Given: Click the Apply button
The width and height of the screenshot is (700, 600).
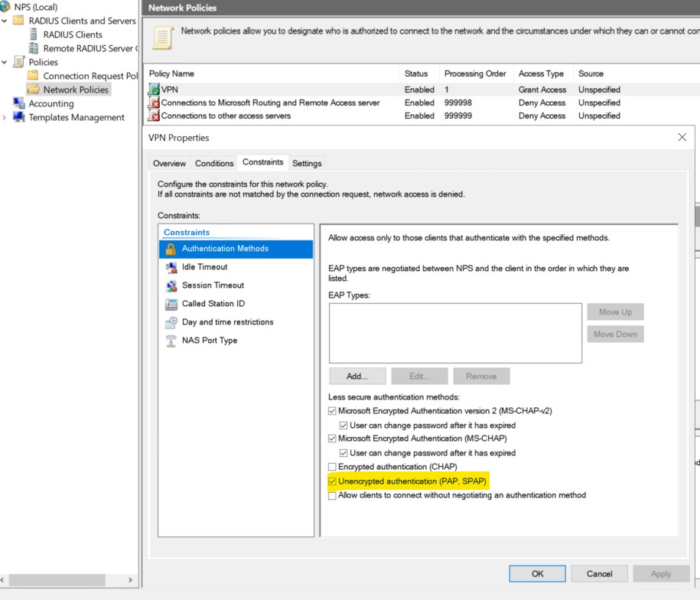Looking at the screenshot, I should [661, 574].
